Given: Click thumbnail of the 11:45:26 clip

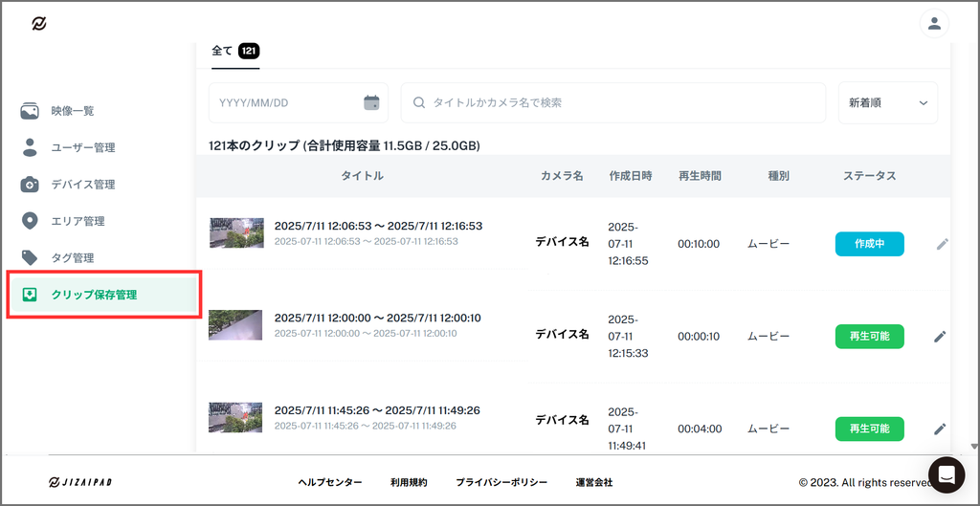Looking at the screenshot, I should [235, 417].
